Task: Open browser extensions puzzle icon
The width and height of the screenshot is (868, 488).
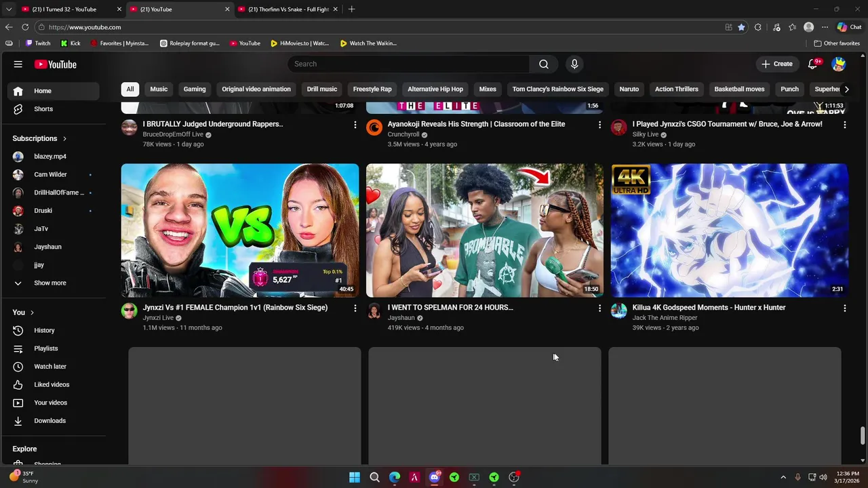Action: 758,27
